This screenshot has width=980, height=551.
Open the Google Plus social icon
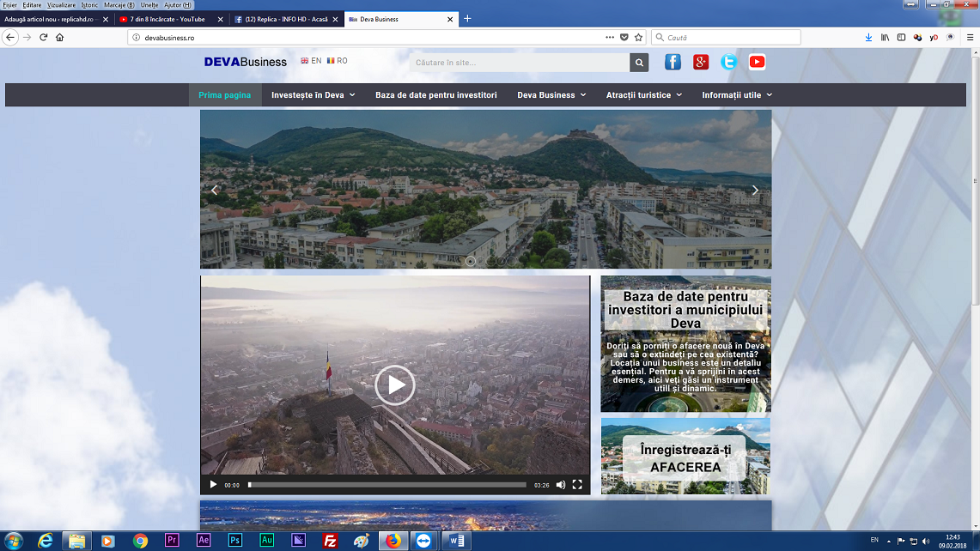(701, 62)
